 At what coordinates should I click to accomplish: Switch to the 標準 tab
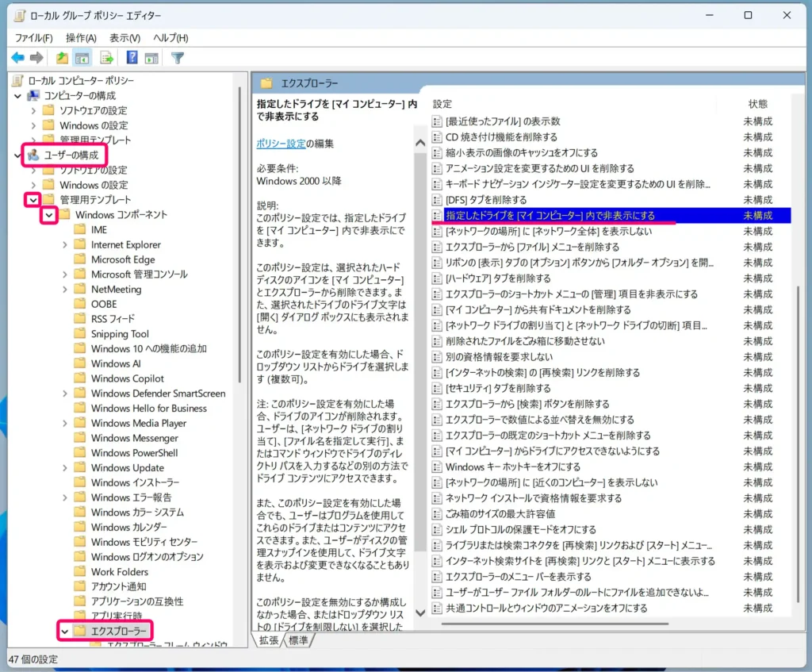pyautogui.click(x=298, y=640)
